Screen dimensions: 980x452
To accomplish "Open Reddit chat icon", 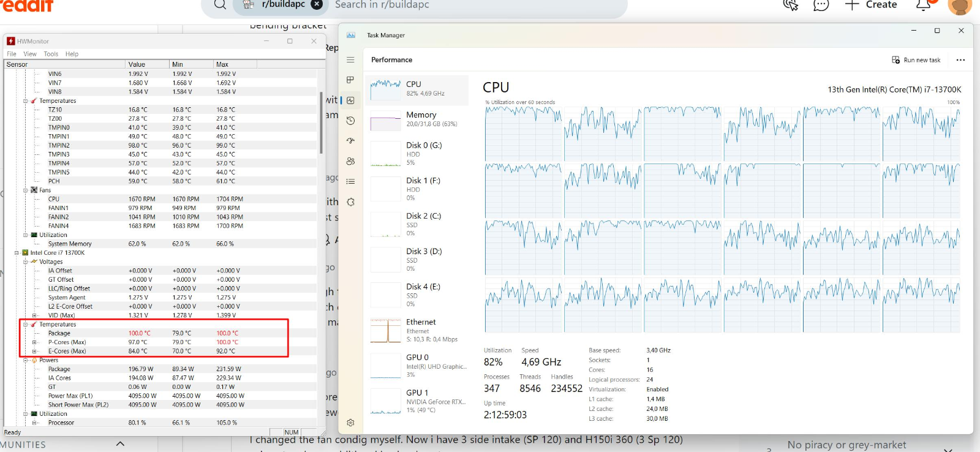I will [x=821, y=5].
